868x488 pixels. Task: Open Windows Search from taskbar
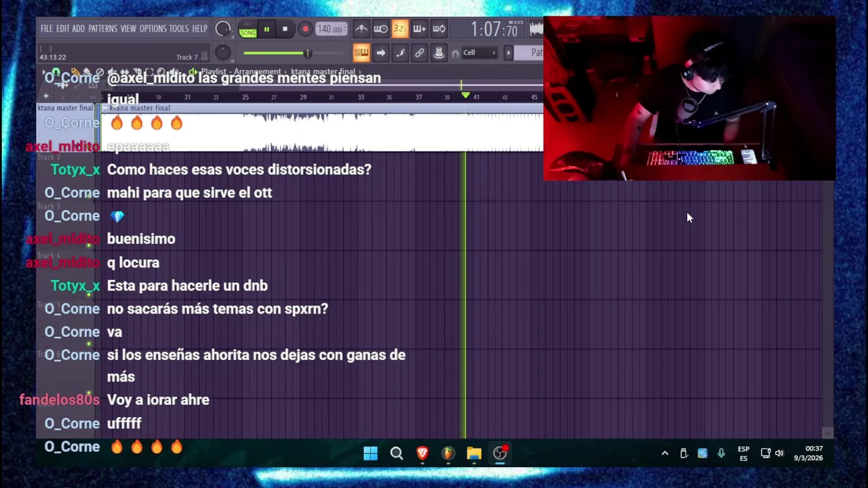pos(397,453)
